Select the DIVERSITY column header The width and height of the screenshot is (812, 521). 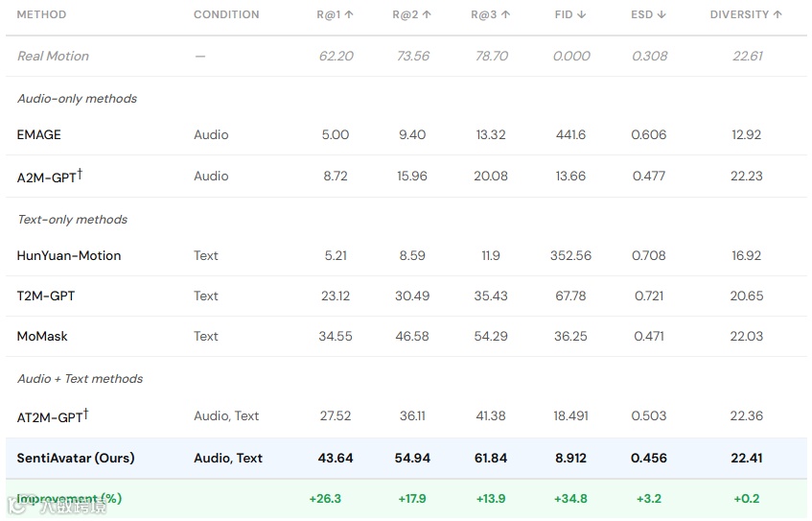tap(746, 14)
